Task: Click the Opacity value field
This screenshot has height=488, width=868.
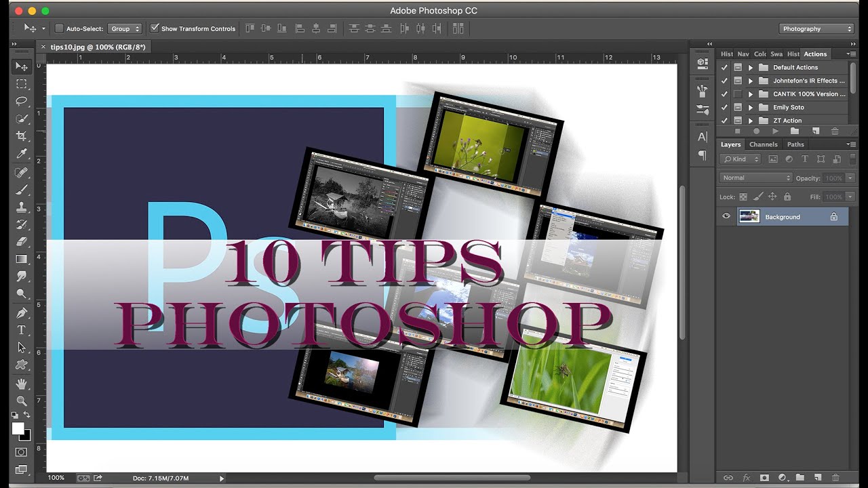Action: pos(833,178)
